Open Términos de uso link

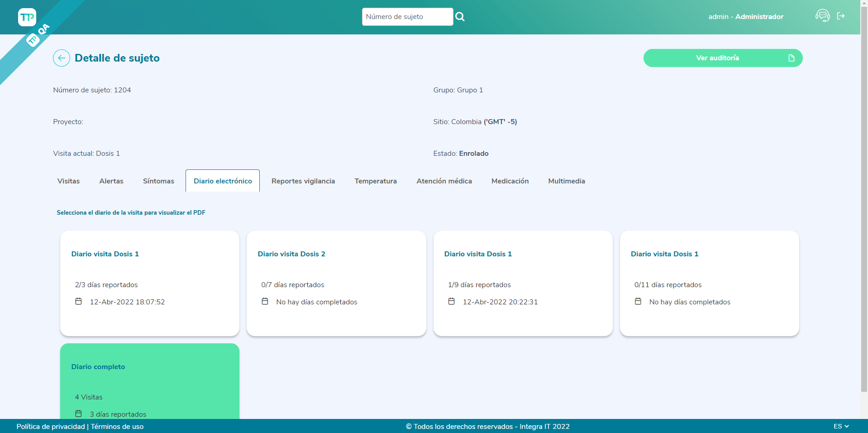click(117, 427)
